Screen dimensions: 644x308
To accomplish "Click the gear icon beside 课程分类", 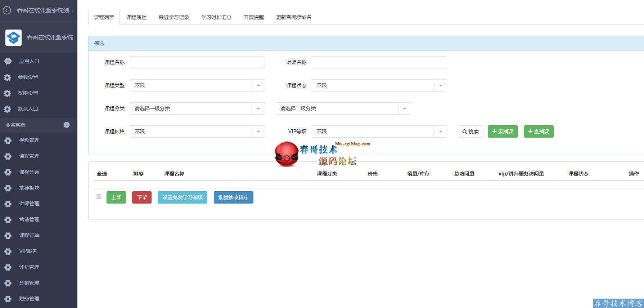I will [x=8, y=172].
